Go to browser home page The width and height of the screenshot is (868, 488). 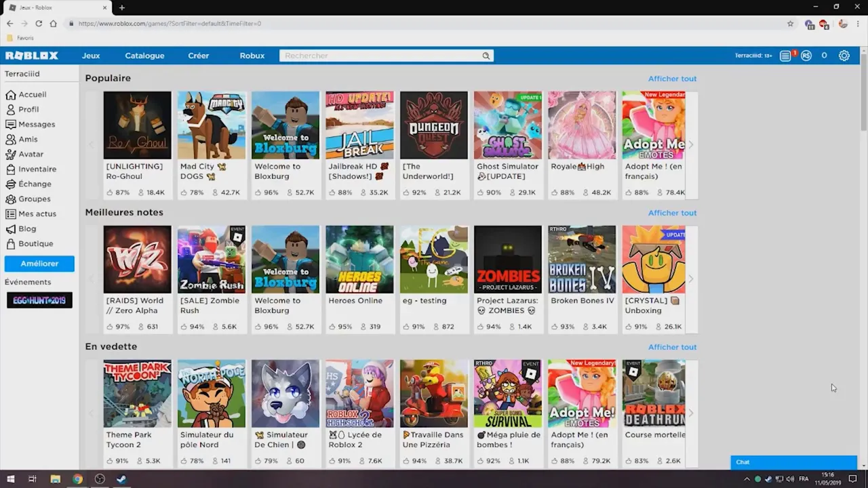[53, 23]
